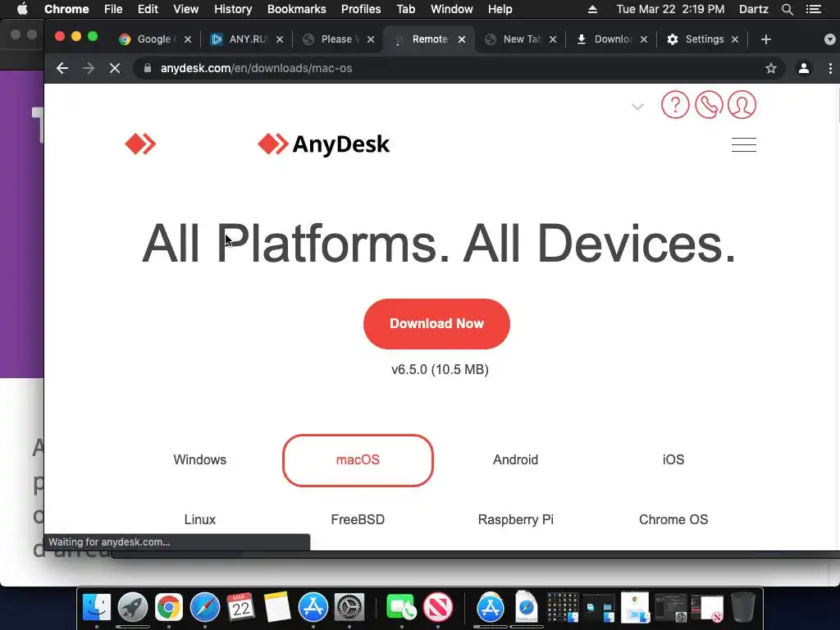Open Launchpad from the dock
The image size is (840, 630).
tap(133, 608)
